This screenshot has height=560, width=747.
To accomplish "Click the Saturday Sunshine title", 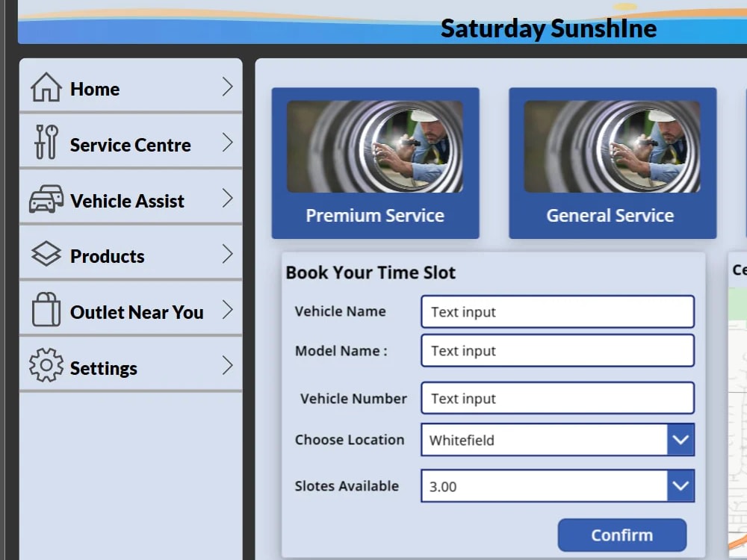I will pyautogui.click(x=548, y=28).
